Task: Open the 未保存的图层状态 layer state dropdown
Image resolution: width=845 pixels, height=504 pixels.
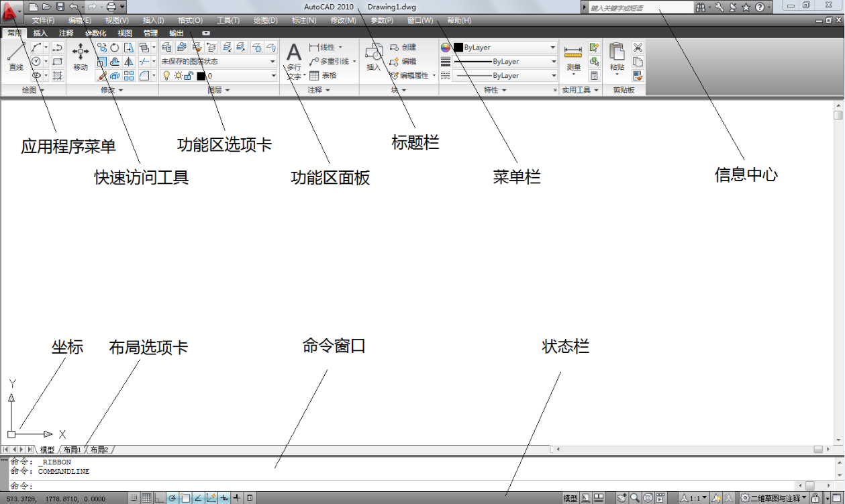Action: [x=219, y=61]
